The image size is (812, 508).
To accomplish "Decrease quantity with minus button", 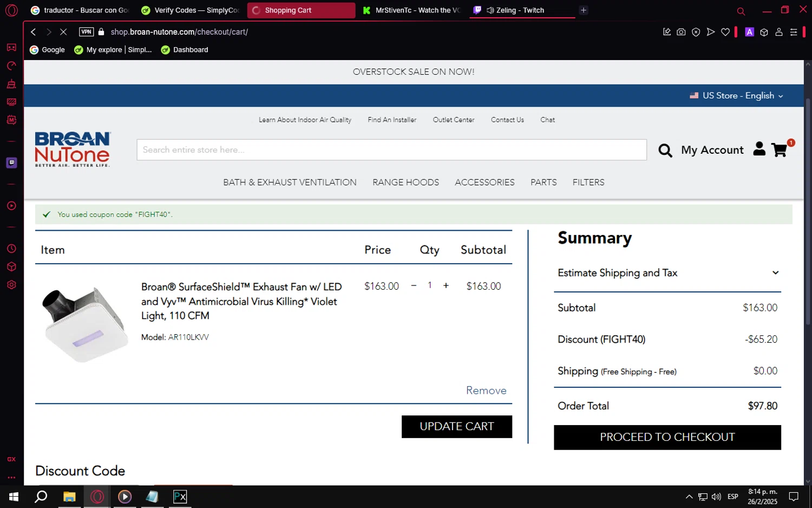I will (414, 285).
